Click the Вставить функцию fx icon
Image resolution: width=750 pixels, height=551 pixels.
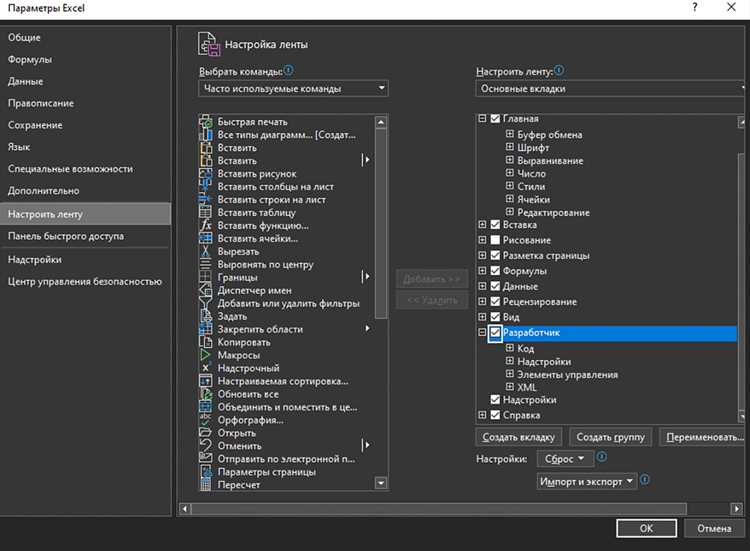pyautogui.click(x=205, y=225)
